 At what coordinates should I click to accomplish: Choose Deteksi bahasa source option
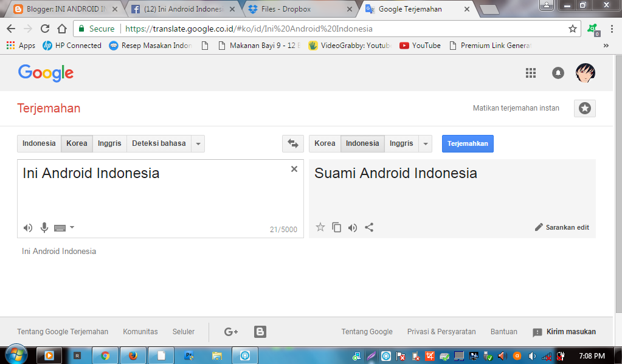tap(159, 143)
